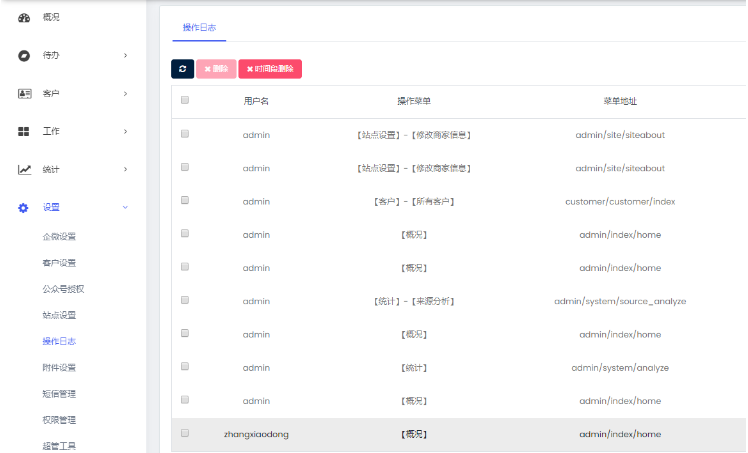Tick the select-all checkbox in table header
Image resolution: width=748 pixels, height=453 pixels.
[x=185, y=100]
